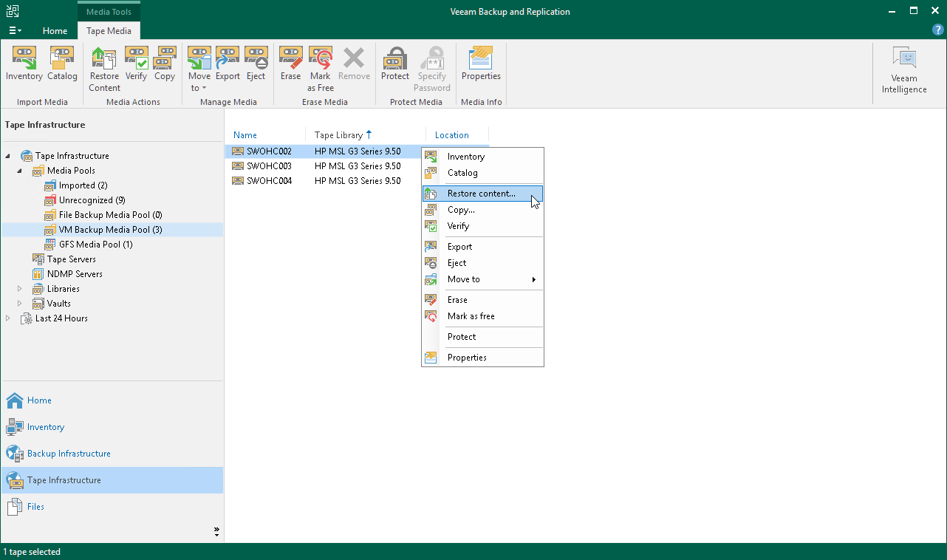Viewport: 947px width, 560px height.
Task: Click the Verify ribbon icon
Action: pos(136,64)
